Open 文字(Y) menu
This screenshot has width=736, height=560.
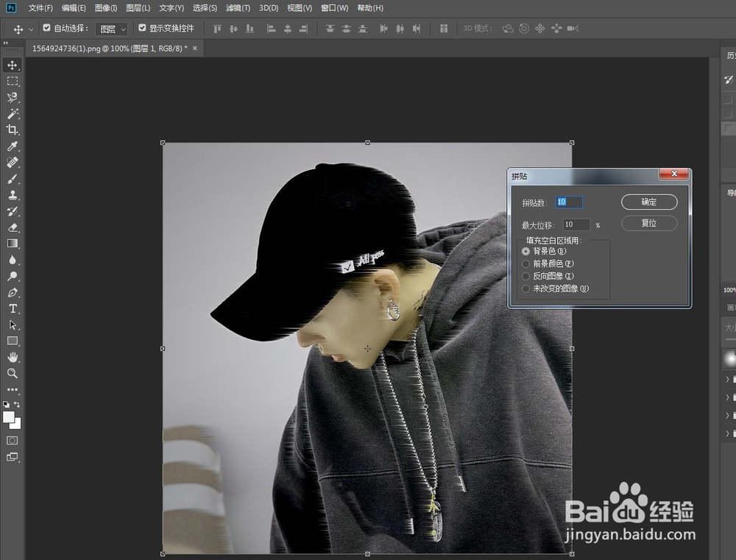tap(171, 8)
